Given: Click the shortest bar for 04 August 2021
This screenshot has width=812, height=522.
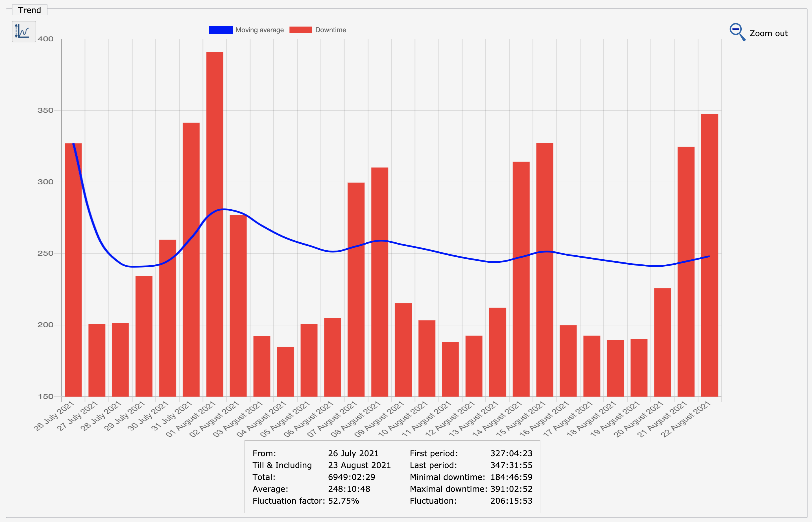Looking at the screenshot, I should [x=285, y=371].
